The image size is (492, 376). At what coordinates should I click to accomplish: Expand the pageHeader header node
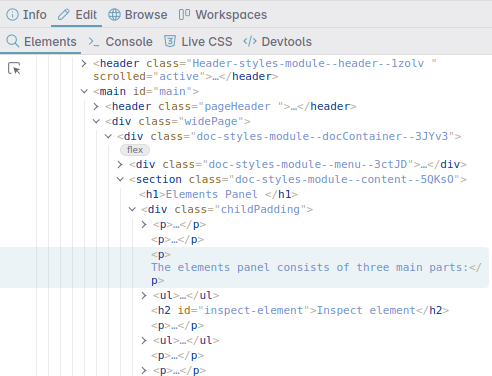(96, 106)
